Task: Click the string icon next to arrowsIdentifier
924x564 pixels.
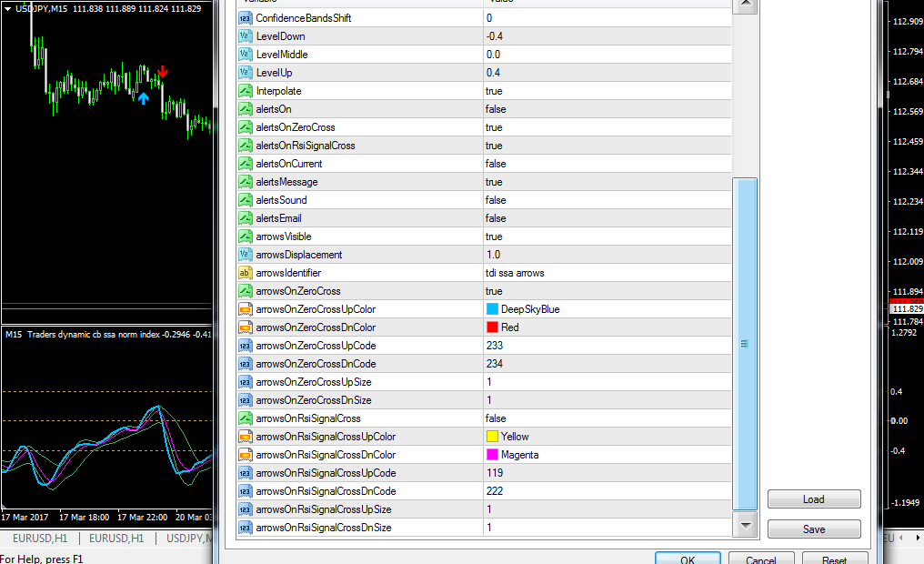Action: tap(246, 273)
